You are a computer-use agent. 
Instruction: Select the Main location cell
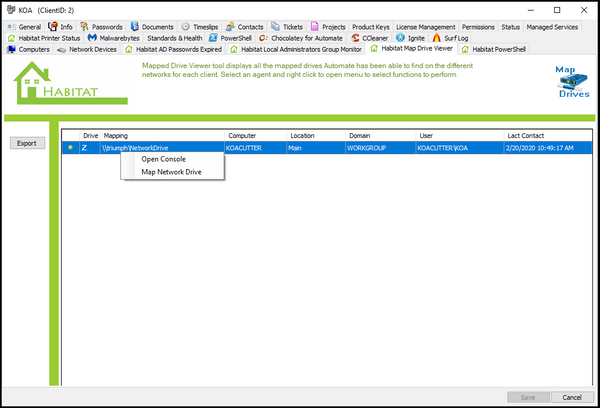click(316, 148)
